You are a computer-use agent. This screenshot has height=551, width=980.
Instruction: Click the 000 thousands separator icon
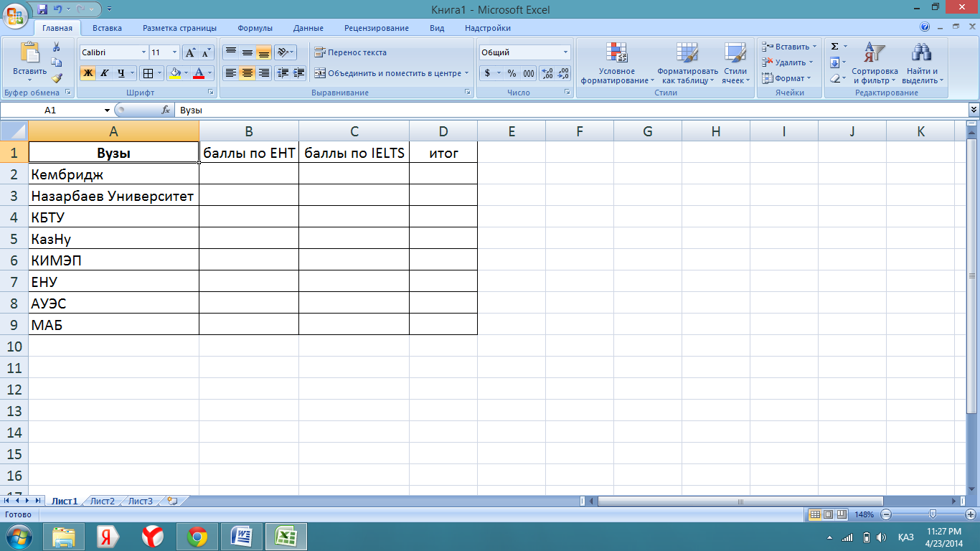[x=529, y=73]
